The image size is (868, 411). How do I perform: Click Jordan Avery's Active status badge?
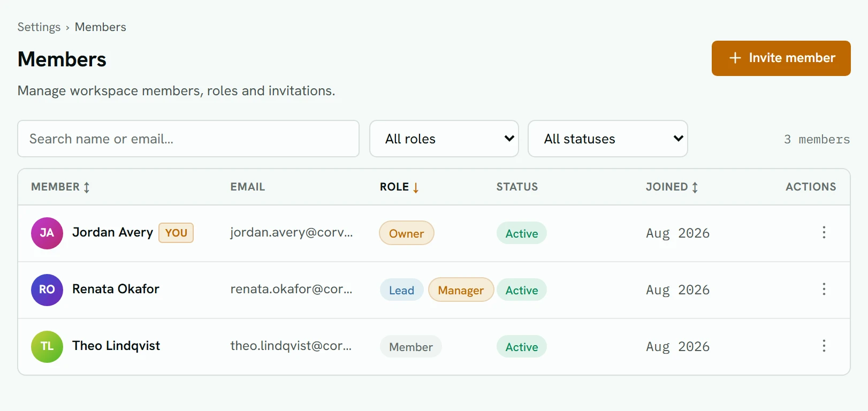click(x=522, y=233)
